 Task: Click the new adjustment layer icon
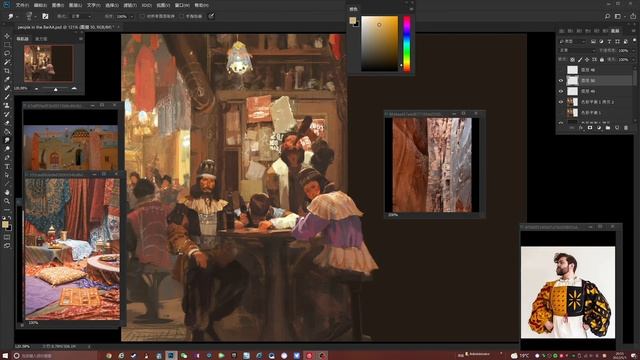599,128
